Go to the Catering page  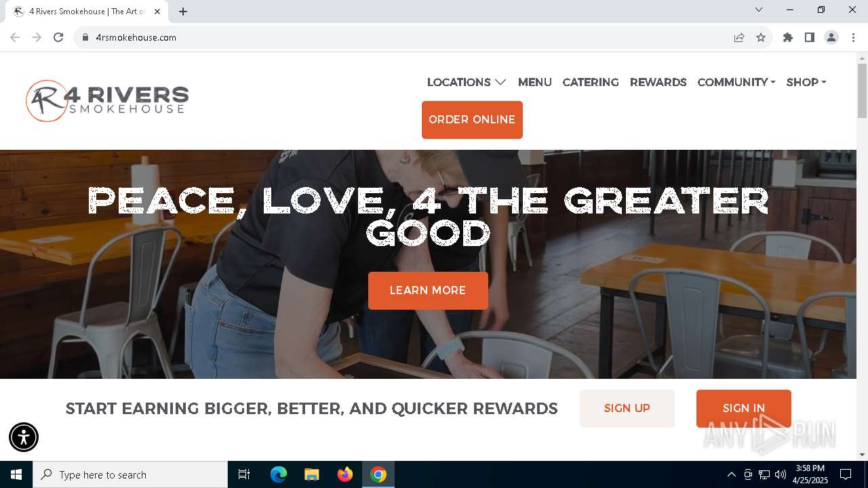pyautogui.click(x=591, y=82)
